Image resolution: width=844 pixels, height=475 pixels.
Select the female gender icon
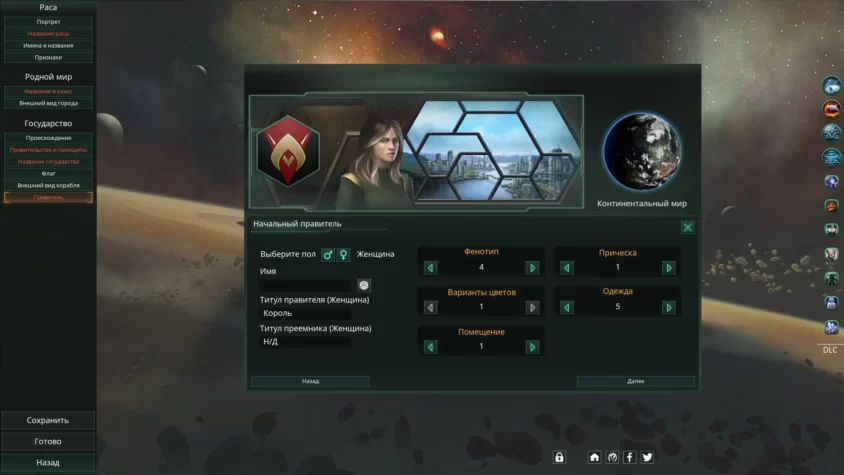343,254
